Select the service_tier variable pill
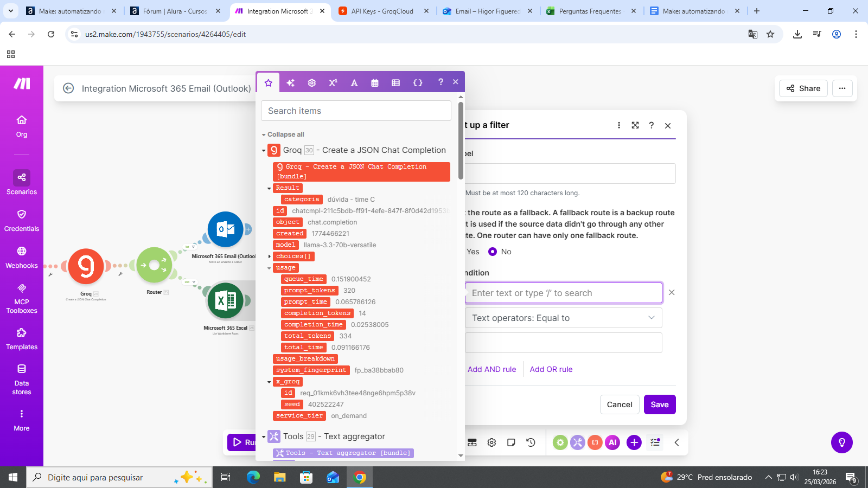Image resolution: width=868 pixels, height=488 pixels. click(x=299, y=416)
